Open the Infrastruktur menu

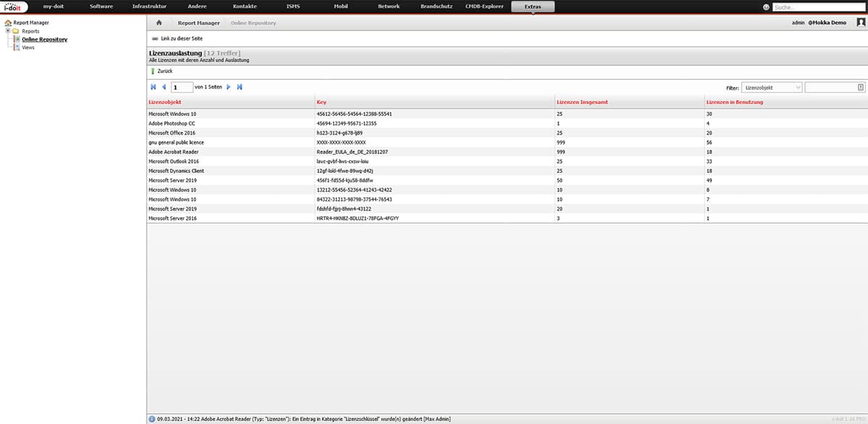tap(148, 7)
